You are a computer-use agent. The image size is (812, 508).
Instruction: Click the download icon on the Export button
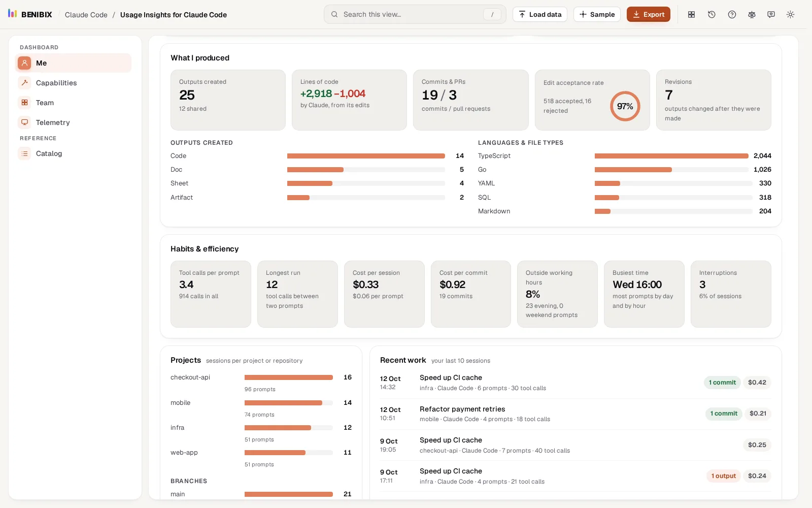636,14
